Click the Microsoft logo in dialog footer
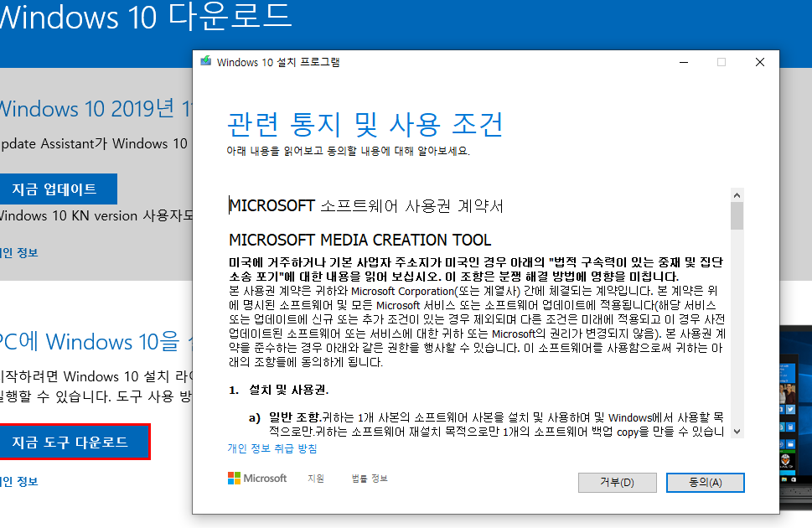The height and width of the screenshot is (528, 812). tap(257, 479)
